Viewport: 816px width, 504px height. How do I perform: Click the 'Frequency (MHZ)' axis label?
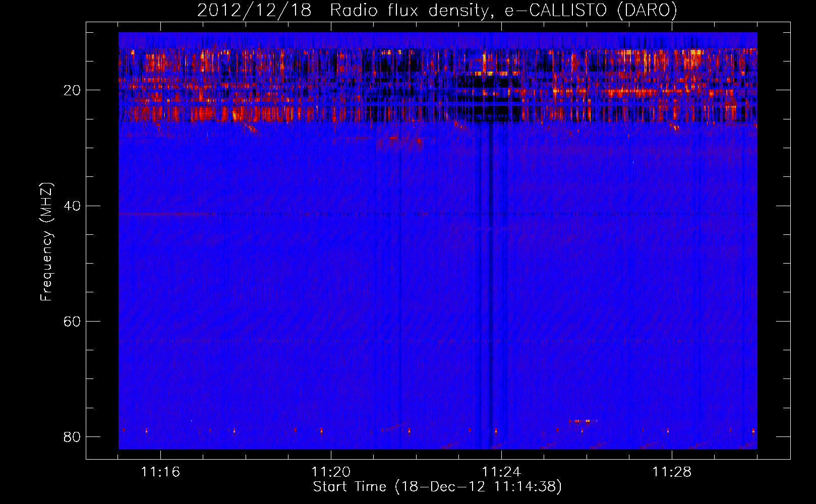[x=46, y=241]
